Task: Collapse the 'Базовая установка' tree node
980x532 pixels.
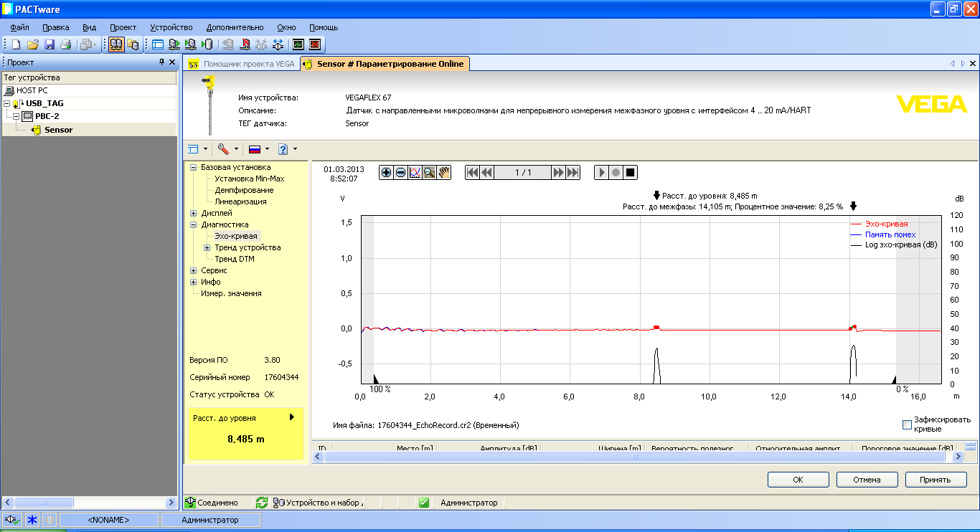Action: tap(194, 167)
